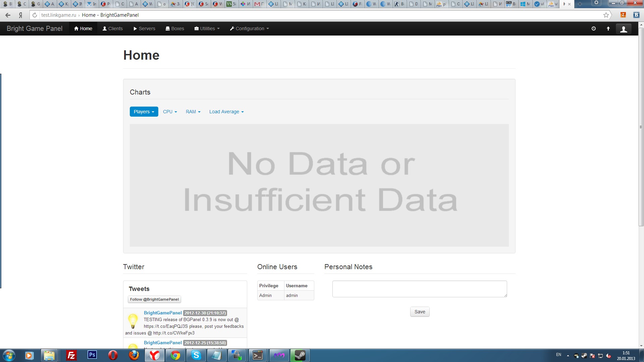Open Google Chrome from the taskbar

175,355
